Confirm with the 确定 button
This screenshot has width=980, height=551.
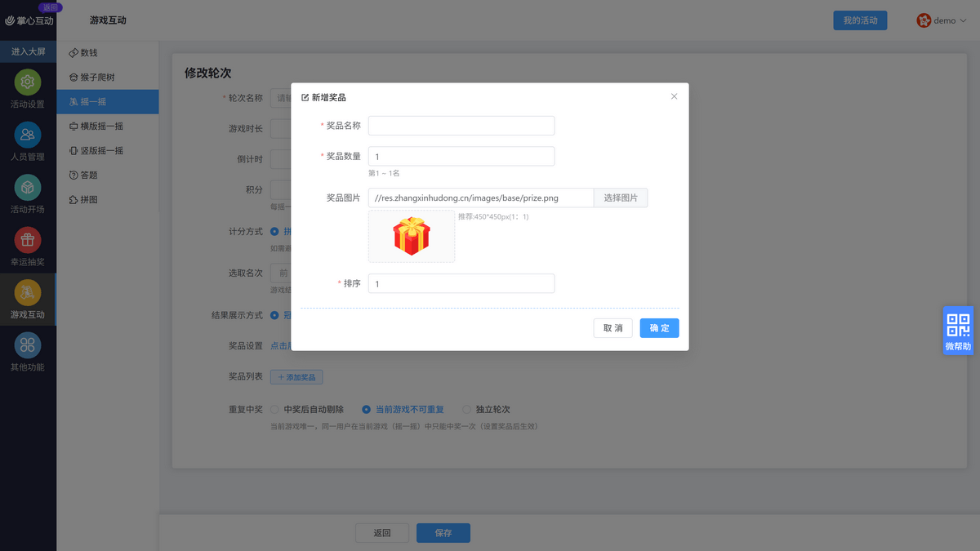(x=659, y=328)
